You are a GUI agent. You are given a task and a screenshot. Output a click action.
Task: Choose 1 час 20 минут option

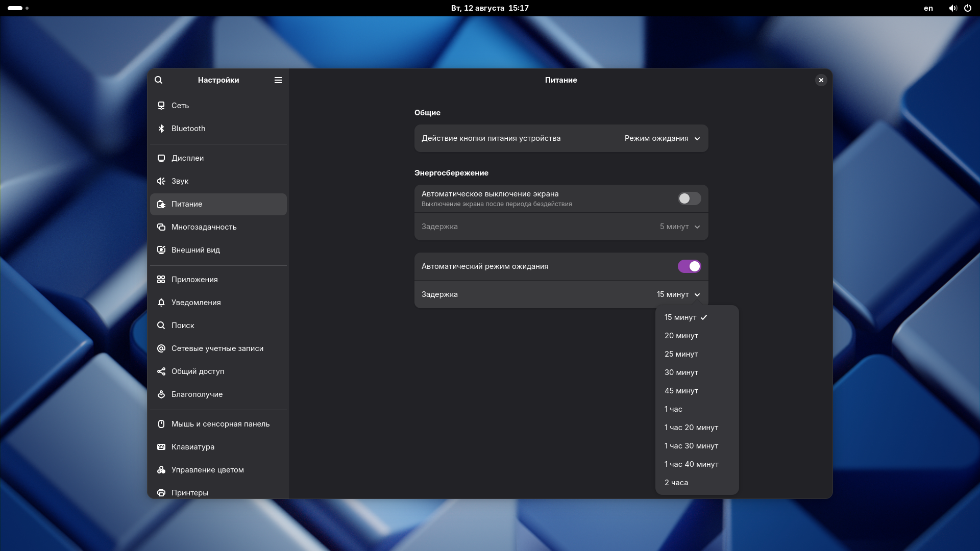click(691, 428)
